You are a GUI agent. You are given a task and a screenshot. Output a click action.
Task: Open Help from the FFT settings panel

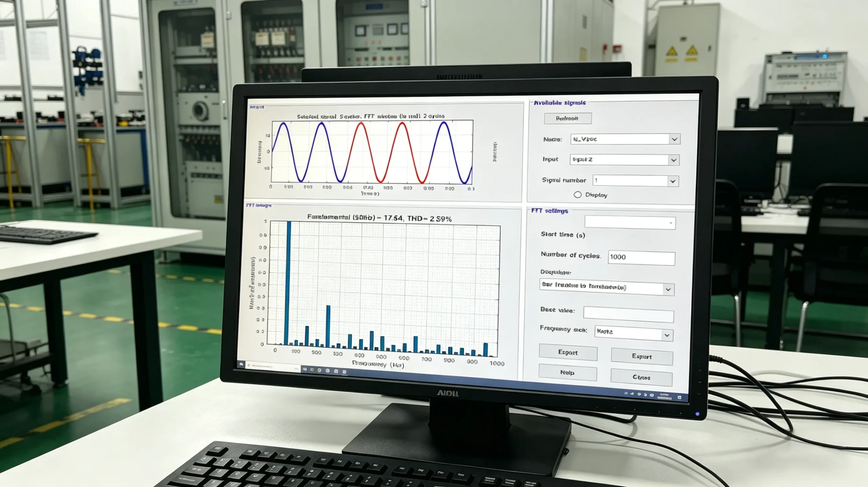pyautogui.click(x=568, y=373)
